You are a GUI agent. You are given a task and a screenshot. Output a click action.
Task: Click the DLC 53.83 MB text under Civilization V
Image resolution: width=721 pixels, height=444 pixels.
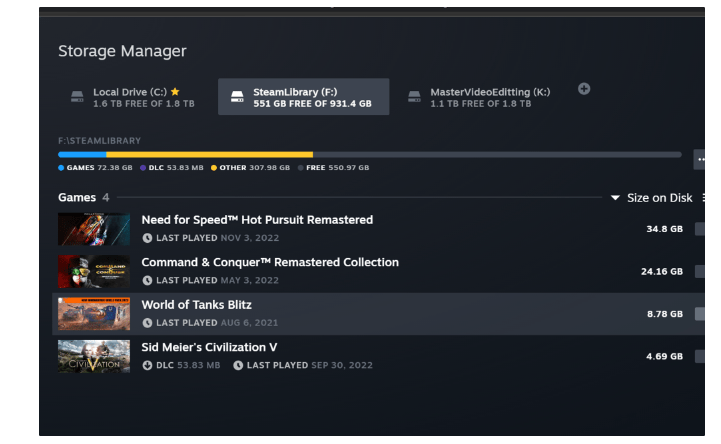tap(188, 365)
